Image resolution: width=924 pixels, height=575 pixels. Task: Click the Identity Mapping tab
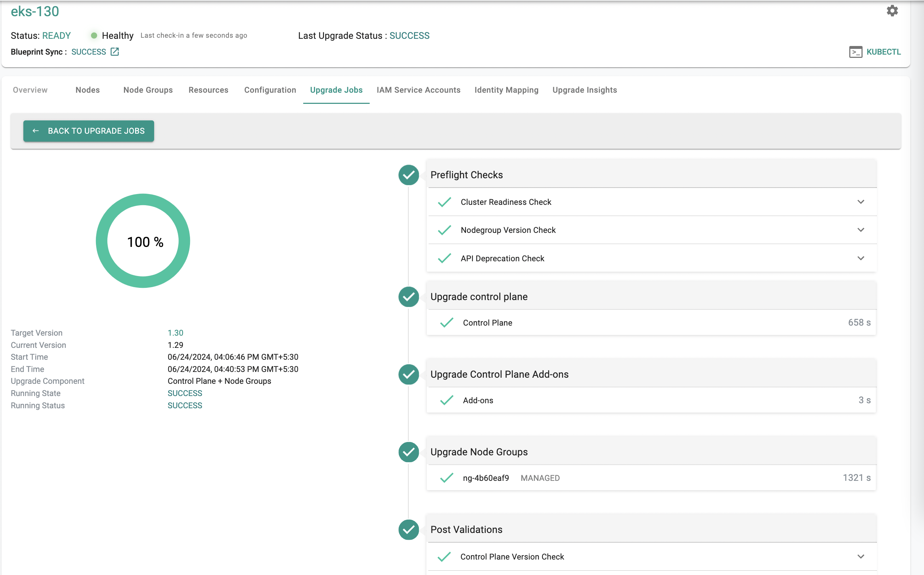tap(506, 89)
